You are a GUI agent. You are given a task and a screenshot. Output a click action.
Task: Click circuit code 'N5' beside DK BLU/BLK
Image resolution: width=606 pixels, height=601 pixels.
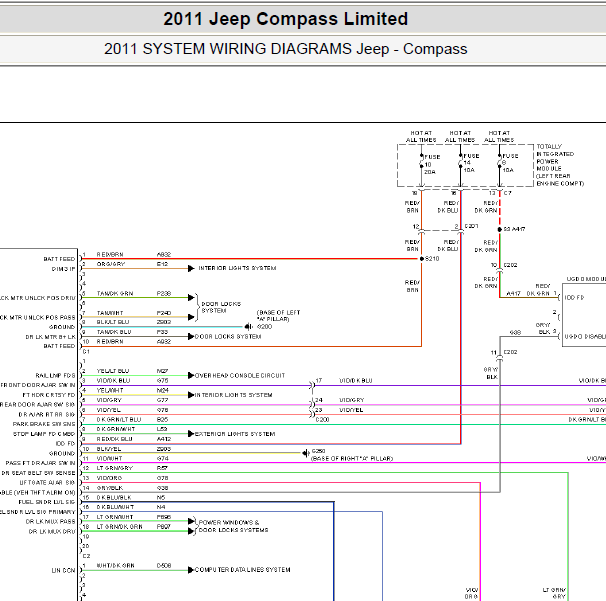click(x=161, y=497)
